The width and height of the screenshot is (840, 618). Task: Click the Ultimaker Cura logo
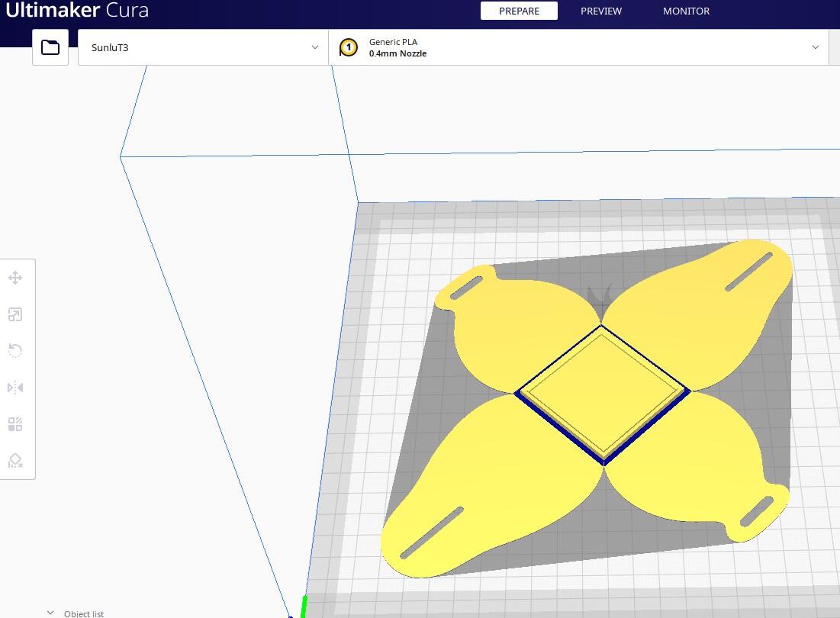(77, 11)
